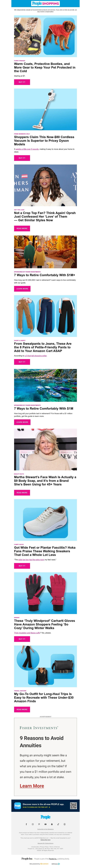Click the QR code in People app banner
The width and height of the screenshot is (91, 868).
point(73,806)
